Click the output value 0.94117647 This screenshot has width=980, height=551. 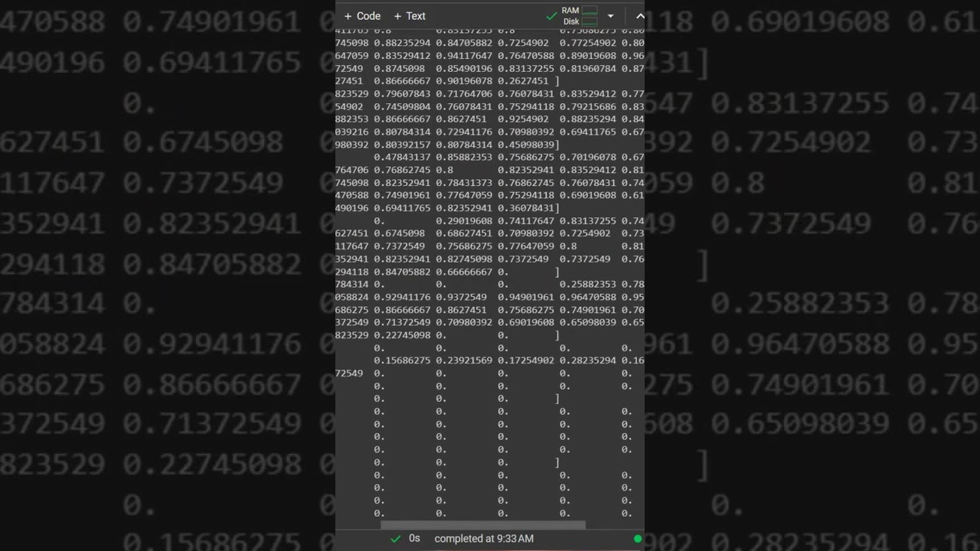point(464,56)
